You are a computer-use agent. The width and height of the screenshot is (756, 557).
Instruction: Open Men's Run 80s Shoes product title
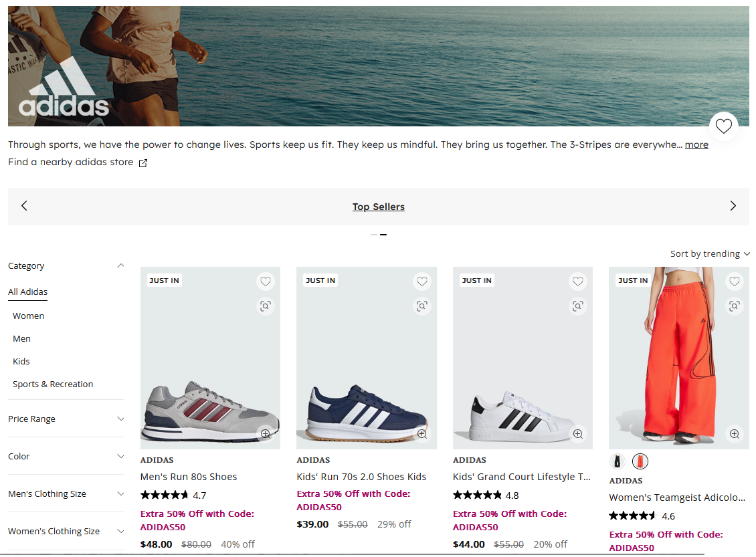pyautogui.click(x=189, y=477)
